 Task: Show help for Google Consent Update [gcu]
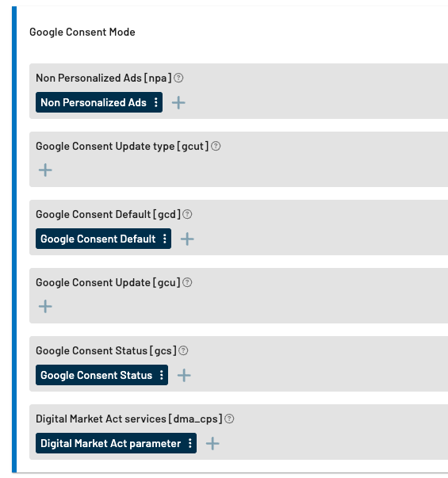[x=187, y=282]
